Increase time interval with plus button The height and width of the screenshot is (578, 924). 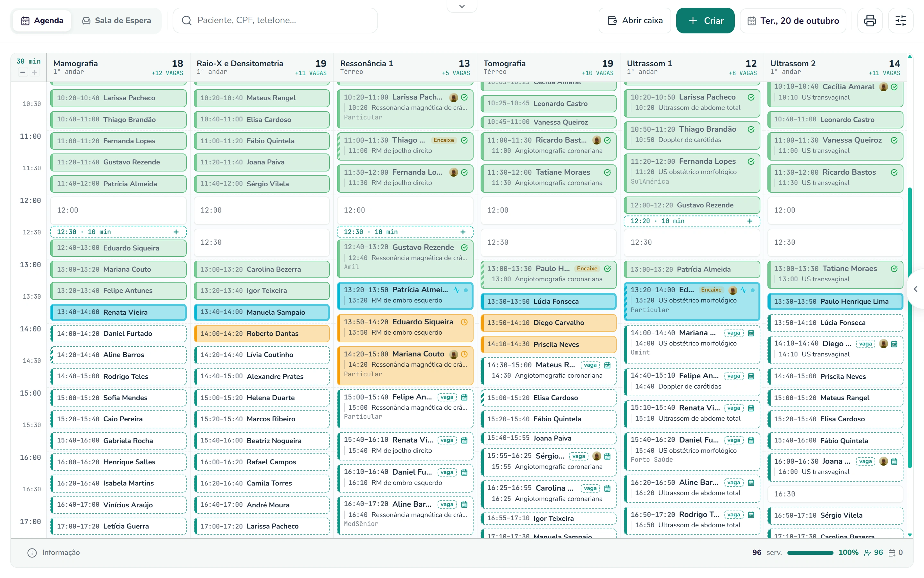coord(34,72)
